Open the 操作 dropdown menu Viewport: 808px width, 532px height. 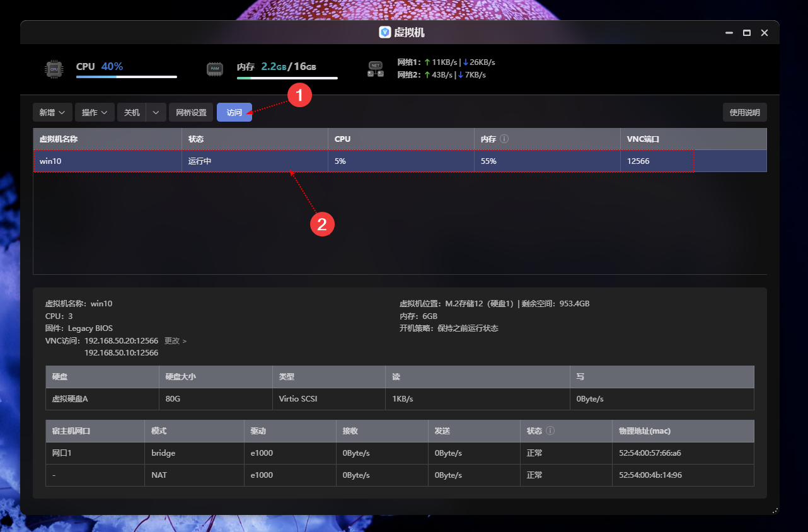95,112
